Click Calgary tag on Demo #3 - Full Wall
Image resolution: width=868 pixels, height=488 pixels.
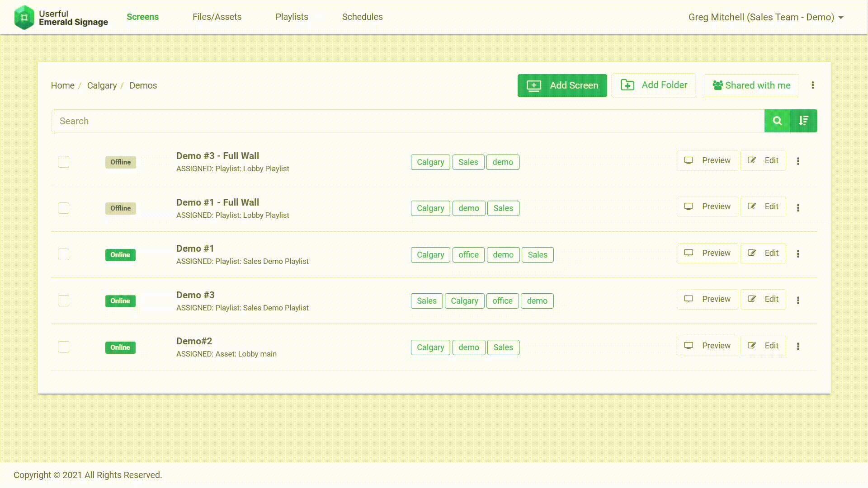click(430, 162)
